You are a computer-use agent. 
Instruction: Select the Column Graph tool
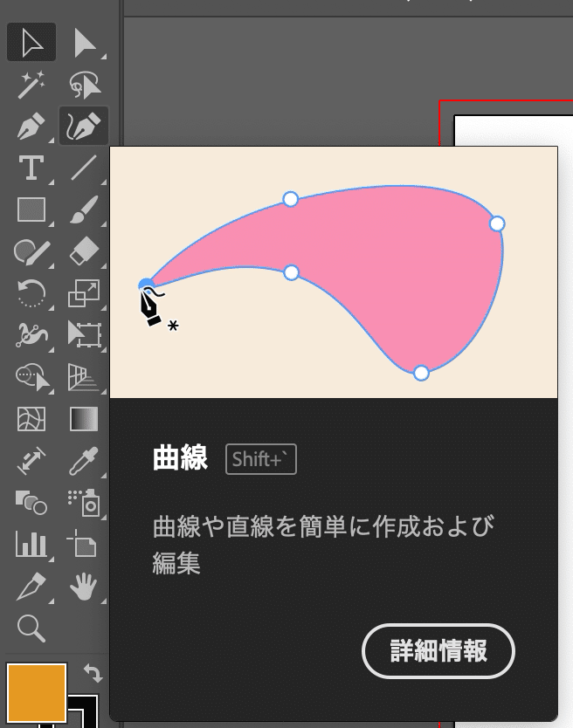[x=31, y=544]
